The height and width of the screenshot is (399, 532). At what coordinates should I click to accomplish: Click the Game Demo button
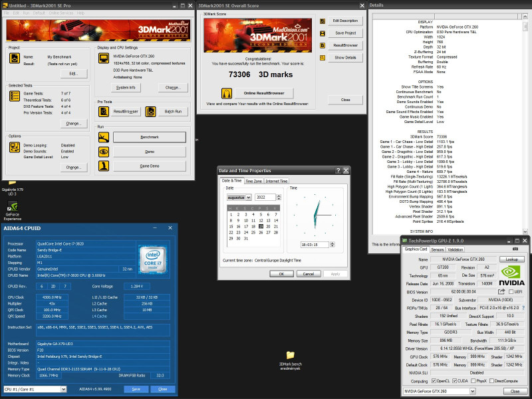150,166
